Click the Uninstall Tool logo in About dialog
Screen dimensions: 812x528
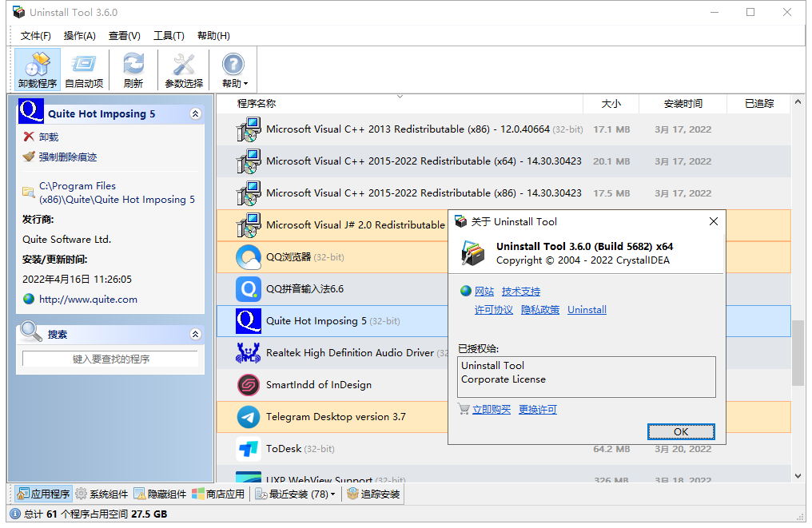473,253
